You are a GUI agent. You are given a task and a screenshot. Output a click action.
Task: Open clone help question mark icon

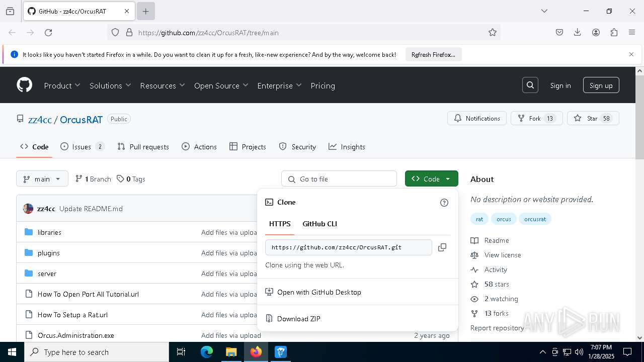pos(444,203)
